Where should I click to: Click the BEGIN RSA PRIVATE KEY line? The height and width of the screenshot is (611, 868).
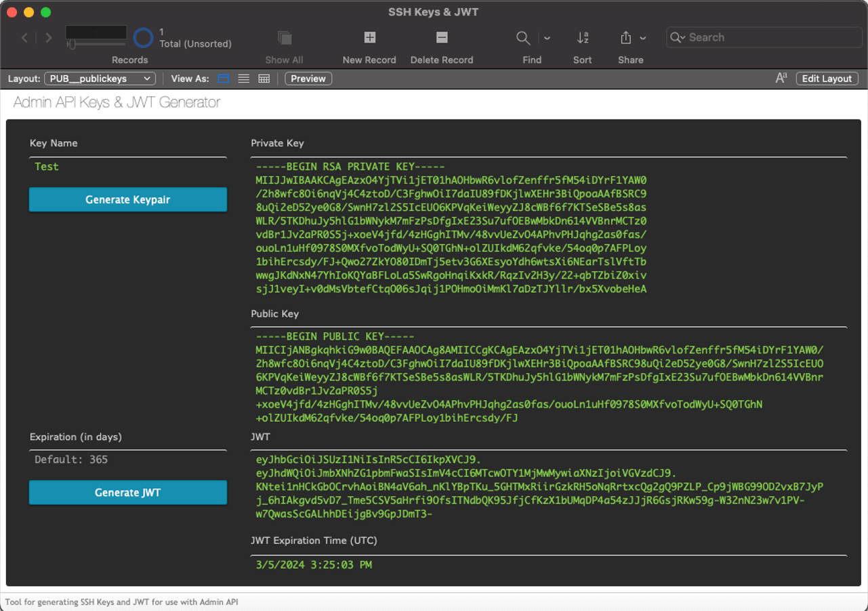tap(350, 167)
